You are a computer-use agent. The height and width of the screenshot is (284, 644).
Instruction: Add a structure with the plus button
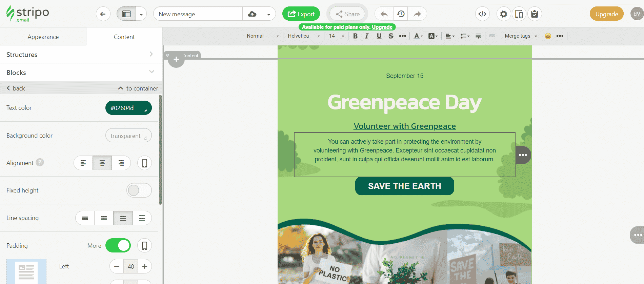click(176, 59)
